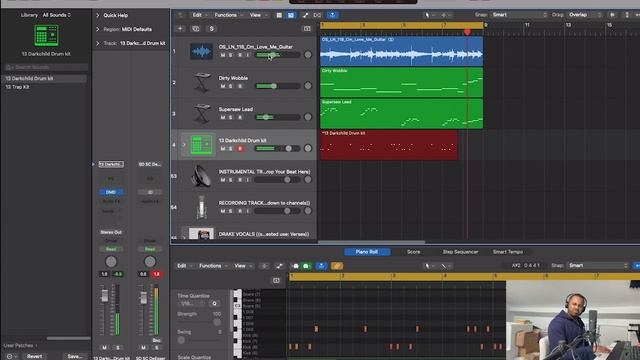
Task: Expand the Track Darkchild Drum kit inspector section
Action: (98, 43)
